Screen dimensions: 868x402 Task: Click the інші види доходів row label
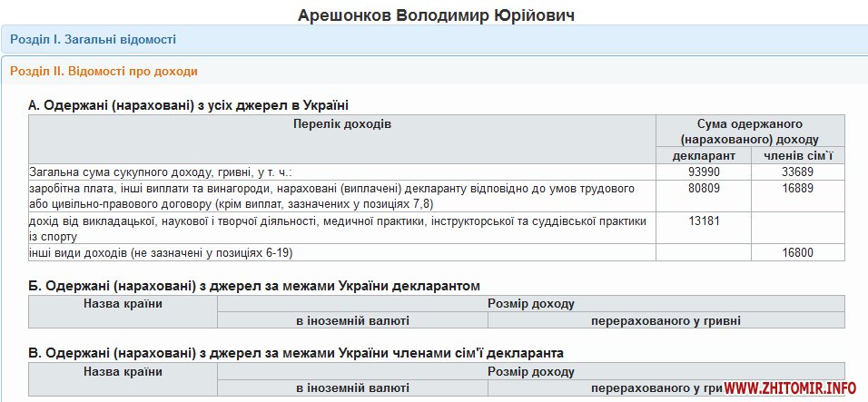[x=162, y=251]
